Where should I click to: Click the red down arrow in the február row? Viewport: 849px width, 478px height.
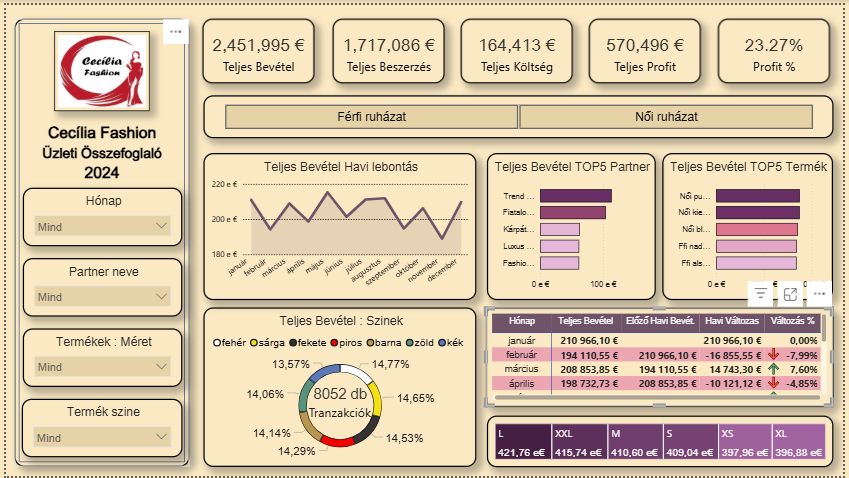773,355
